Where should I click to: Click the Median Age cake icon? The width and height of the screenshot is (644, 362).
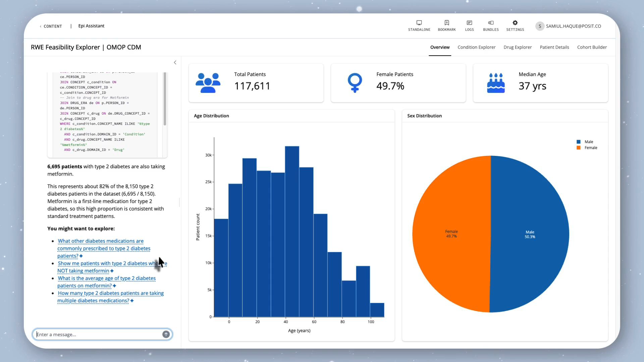[496, 83]
